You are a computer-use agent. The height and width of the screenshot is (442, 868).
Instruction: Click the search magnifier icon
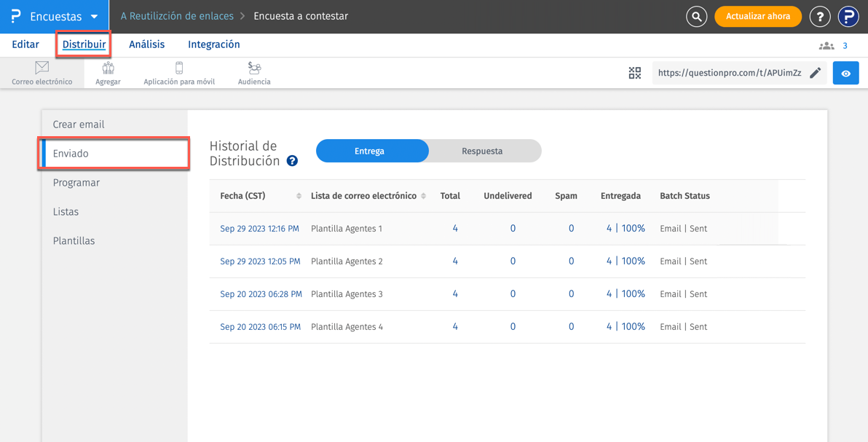(x=696, y=16)
